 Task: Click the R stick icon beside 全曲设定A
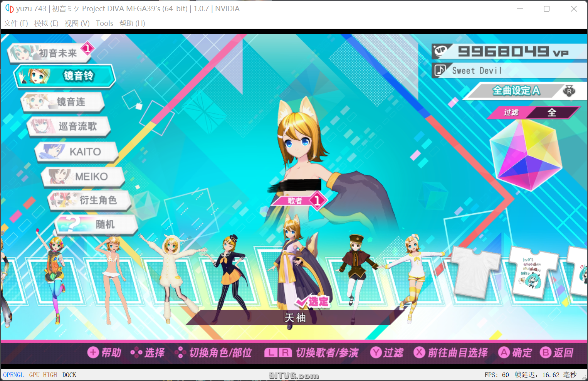pos(569,91)
